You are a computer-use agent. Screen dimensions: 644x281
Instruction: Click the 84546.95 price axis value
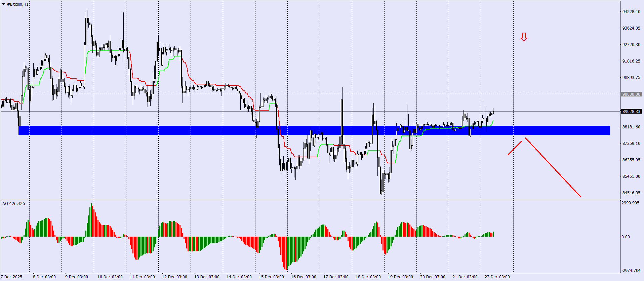(x=631, y=193)
